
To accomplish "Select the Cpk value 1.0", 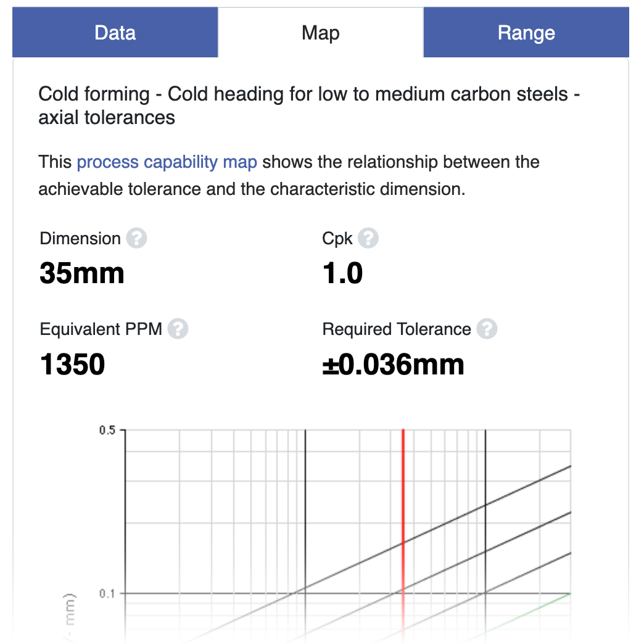I will click(342, 273).
